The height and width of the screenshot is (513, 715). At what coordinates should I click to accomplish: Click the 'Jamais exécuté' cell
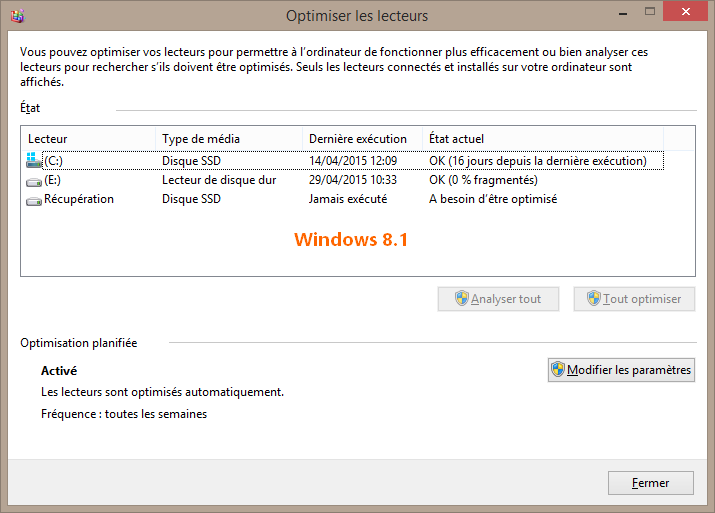tap(348, 199)
